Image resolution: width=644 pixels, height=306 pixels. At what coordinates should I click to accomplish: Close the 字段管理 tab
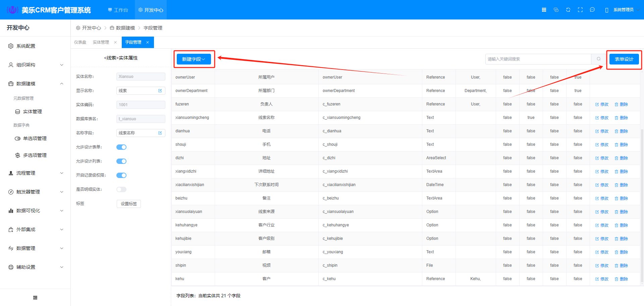pos(148,42)
